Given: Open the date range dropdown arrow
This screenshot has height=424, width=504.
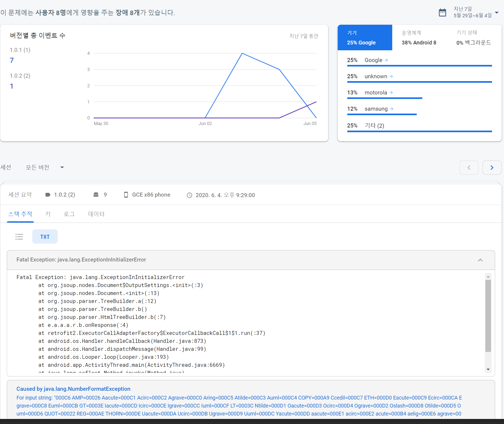Looking at the screenshot, I should coord(497,13).
